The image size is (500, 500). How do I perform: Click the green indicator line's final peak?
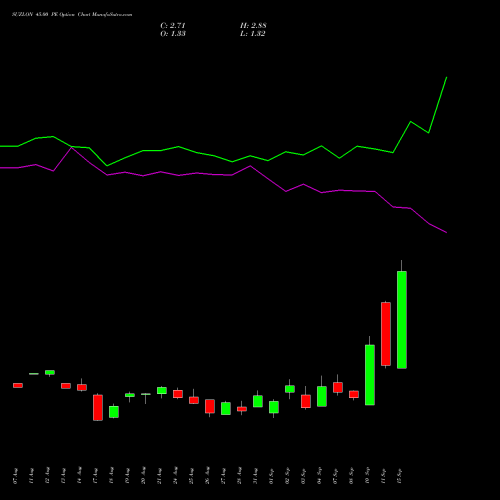point(446,78)
